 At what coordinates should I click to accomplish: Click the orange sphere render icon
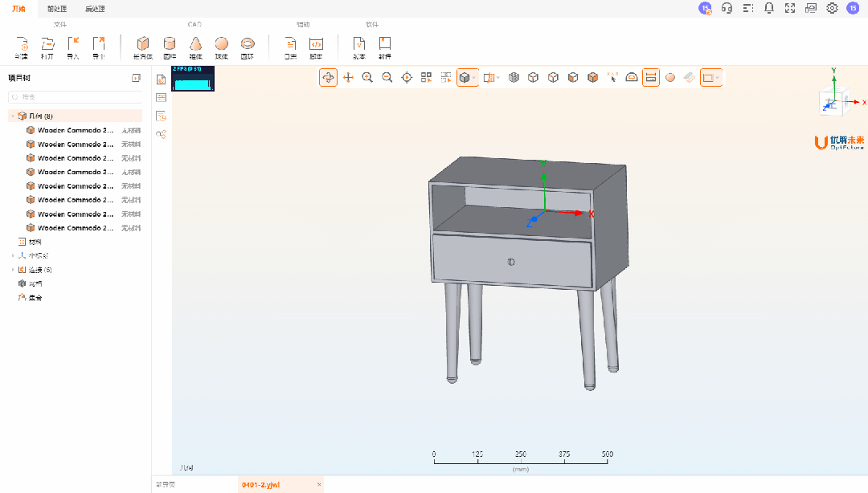(670, 77)
